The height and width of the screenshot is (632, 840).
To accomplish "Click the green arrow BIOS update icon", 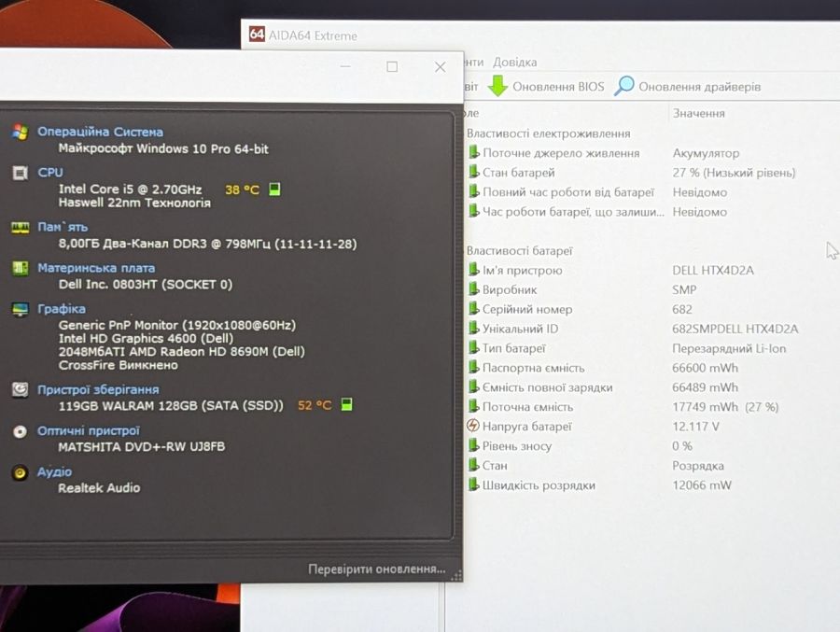I will (497, 86).
